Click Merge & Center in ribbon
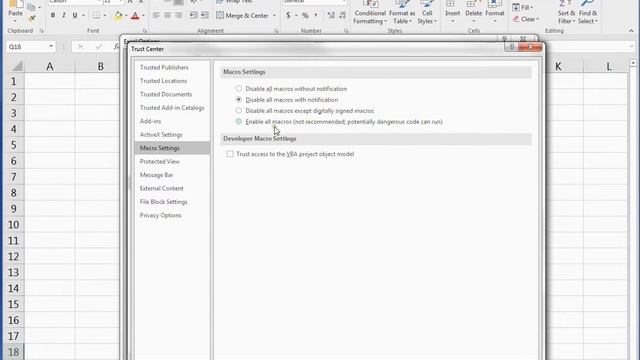640x360 pixels. (x=242, y=16)
